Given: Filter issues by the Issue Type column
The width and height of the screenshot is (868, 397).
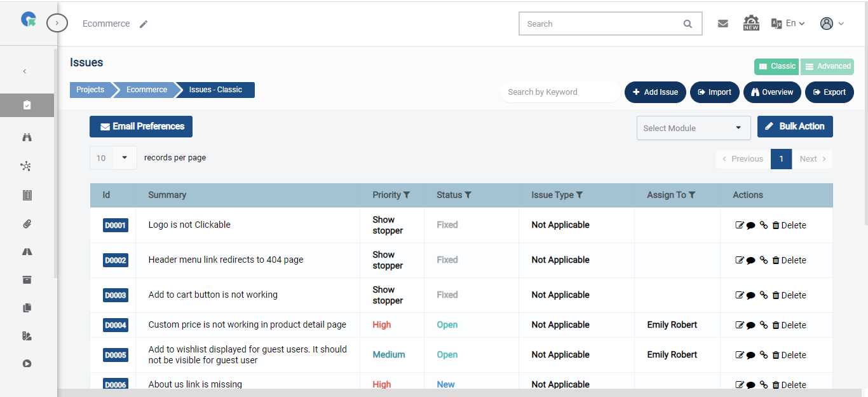Looking at the screenshot, I should pos(580,195).
